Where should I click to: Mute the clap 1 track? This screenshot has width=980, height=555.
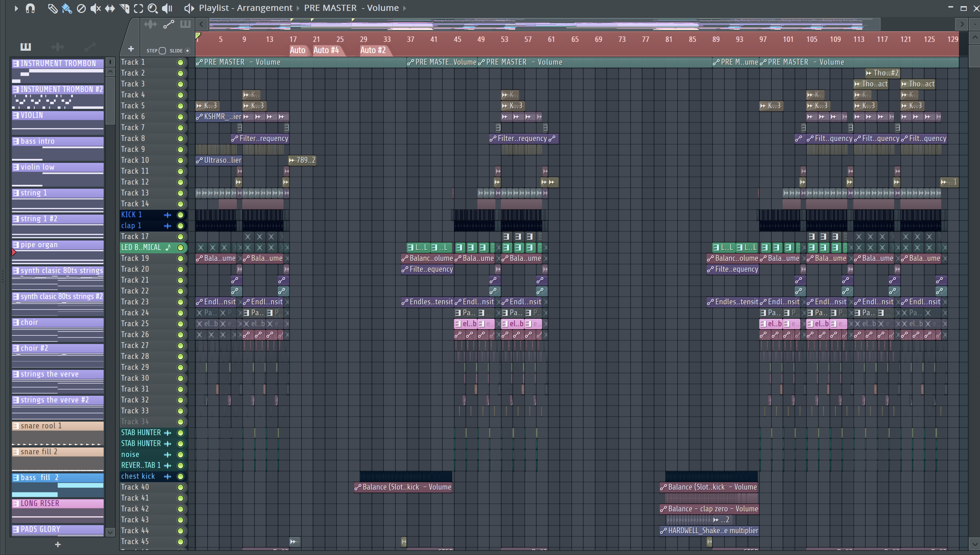point(181,226)
